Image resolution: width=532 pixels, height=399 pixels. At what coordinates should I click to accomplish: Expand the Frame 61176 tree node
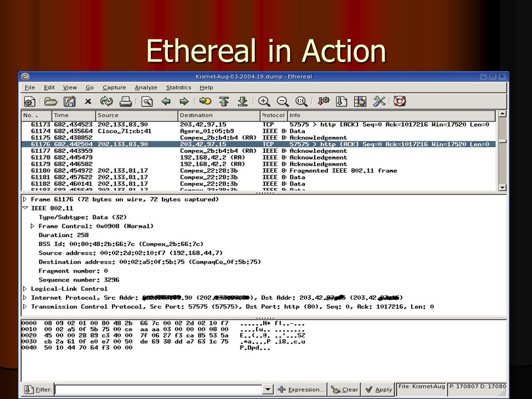pos(25,199)
